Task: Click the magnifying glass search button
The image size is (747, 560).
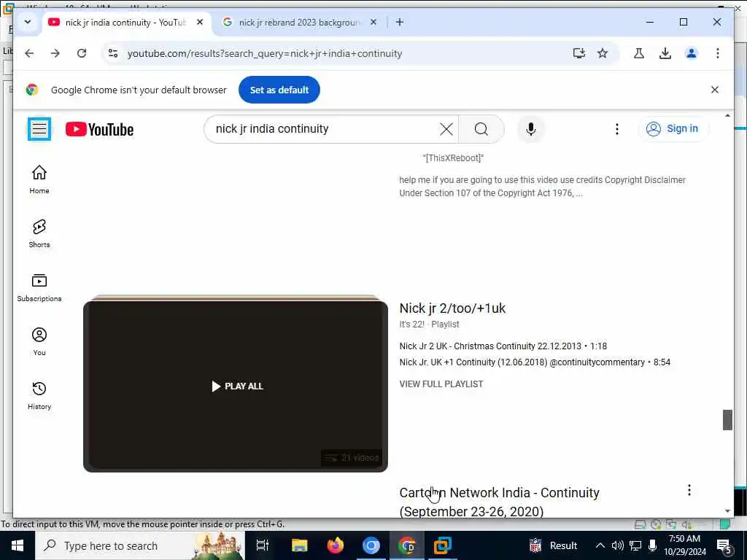Action: [x=481, y=129]
